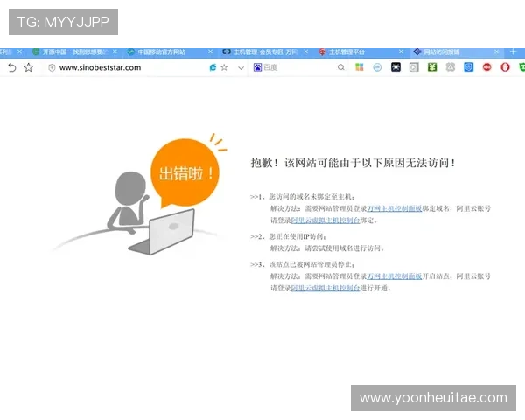Screen dimensions: 525x420
Task: Click the site security shield icon
Action: click(52, 68)
